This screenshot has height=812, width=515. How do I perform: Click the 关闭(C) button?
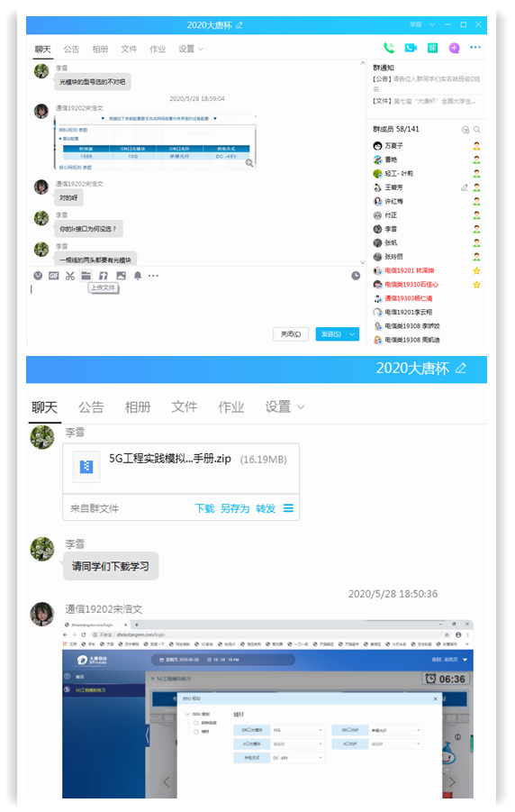click(x=291, y=334)
